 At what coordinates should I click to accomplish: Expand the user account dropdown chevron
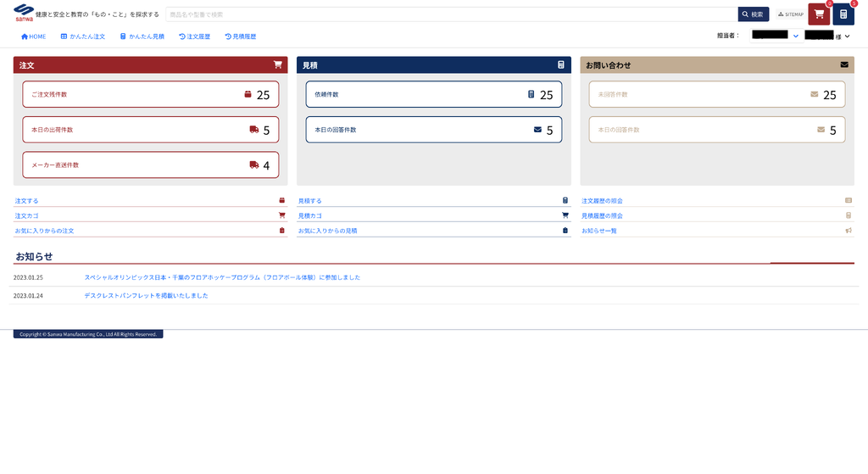pos(847,36)
